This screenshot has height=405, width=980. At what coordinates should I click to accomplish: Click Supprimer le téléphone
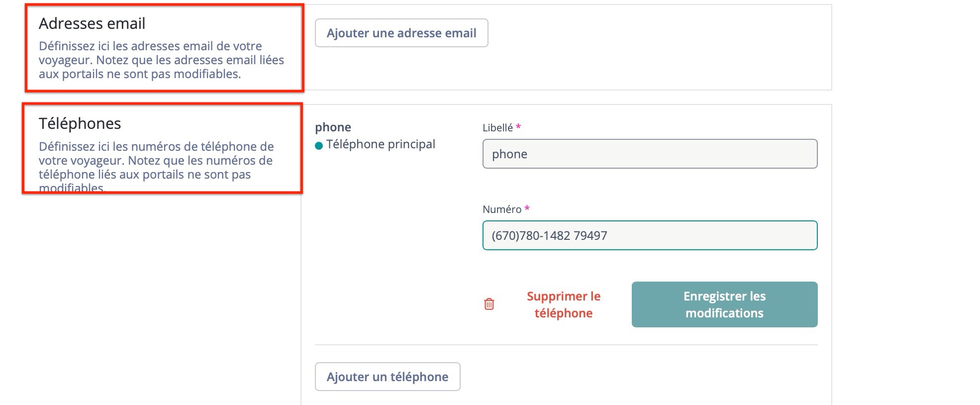click(563, 304)
